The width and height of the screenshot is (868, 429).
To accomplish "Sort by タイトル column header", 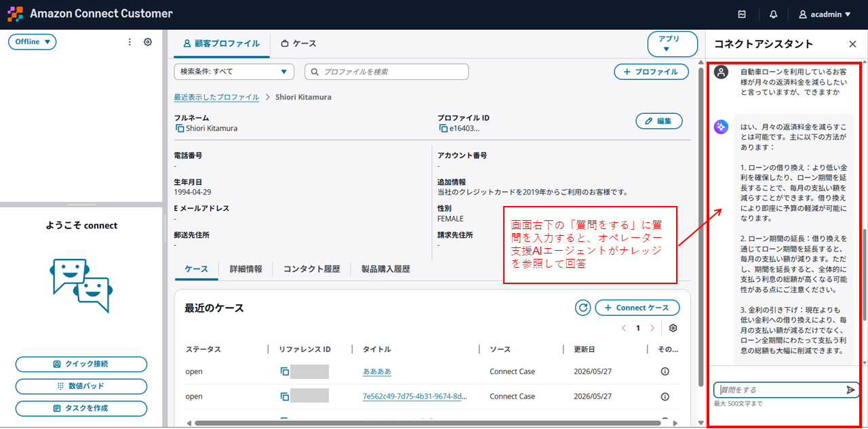I will [x=377, y=349].
